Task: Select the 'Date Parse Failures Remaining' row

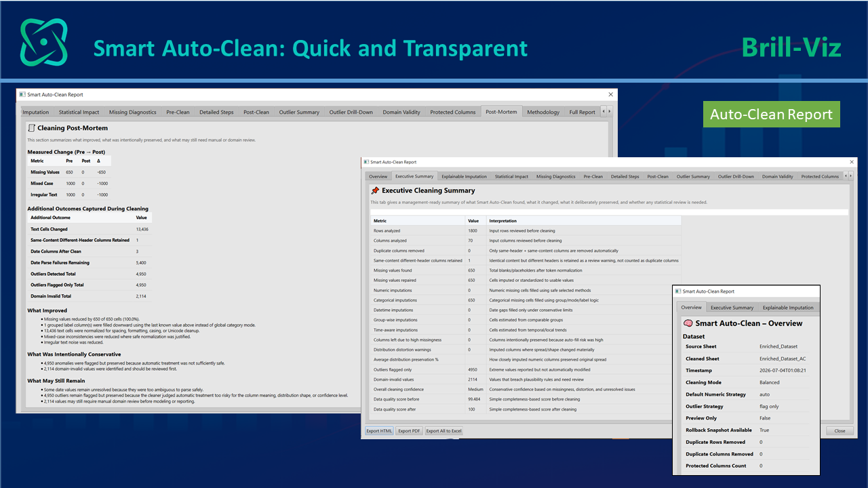Action: (x=90, y=262)
